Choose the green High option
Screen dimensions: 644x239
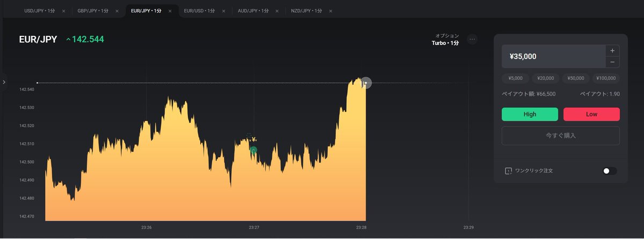530,114
